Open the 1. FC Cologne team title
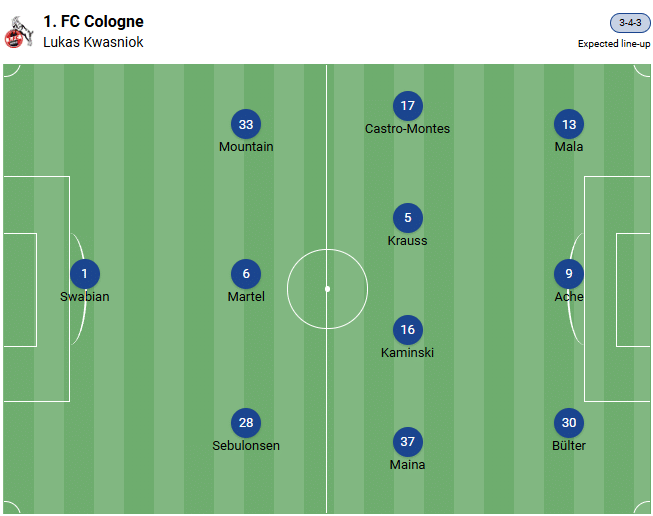 tap(93, 21)
